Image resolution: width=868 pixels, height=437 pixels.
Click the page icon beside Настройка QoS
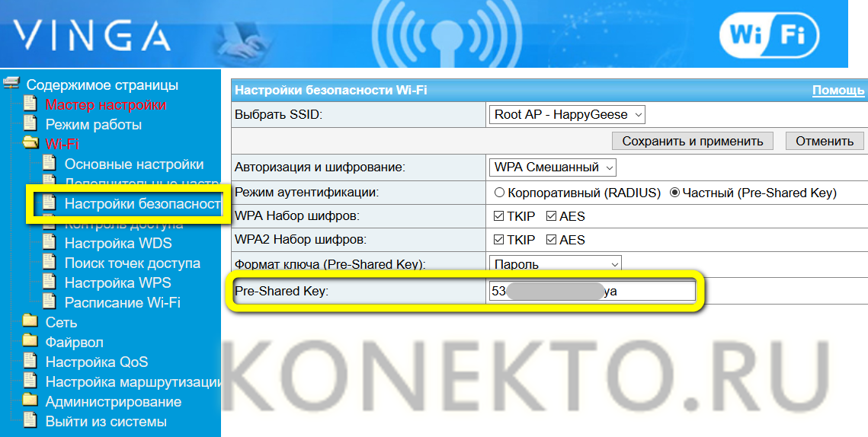[x=30, y=362]
